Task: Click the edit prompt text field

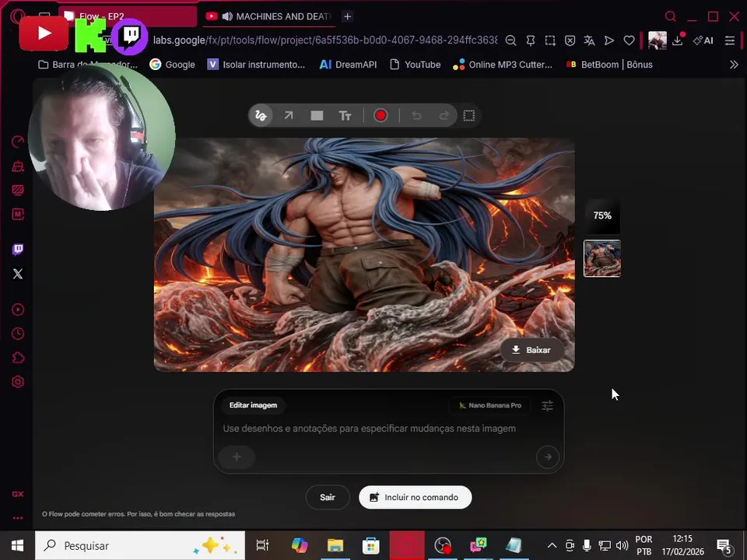Action: pyautogui.click(x=370, y=429)
